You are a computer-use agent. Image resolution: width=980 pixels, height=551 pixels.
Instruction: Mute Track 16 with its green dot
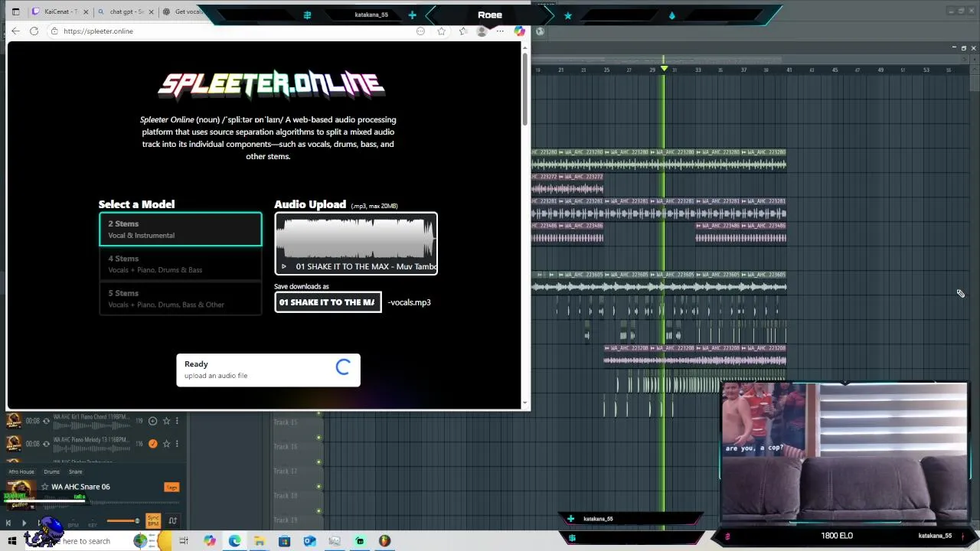[x=318, y=462]
